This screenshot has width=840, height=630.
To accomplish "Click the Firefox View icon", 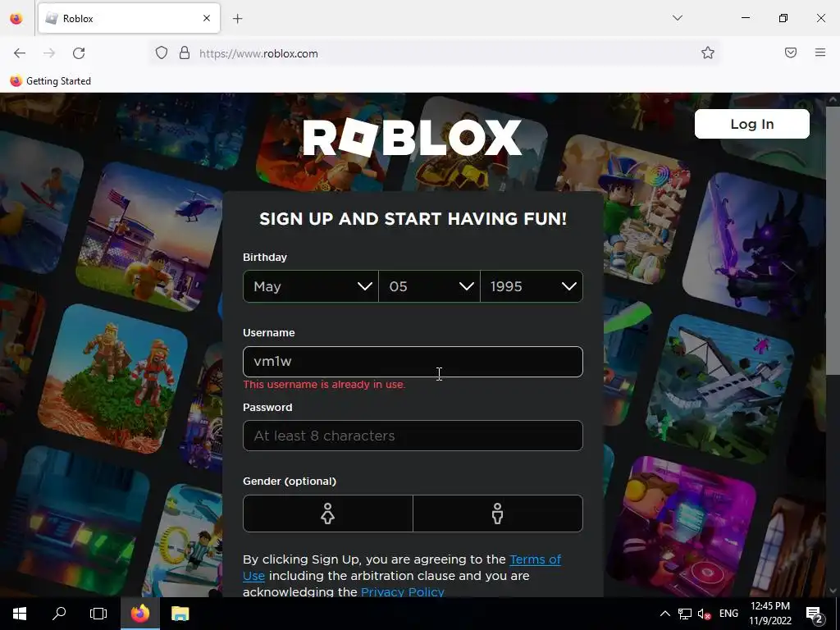I will 16,19.
